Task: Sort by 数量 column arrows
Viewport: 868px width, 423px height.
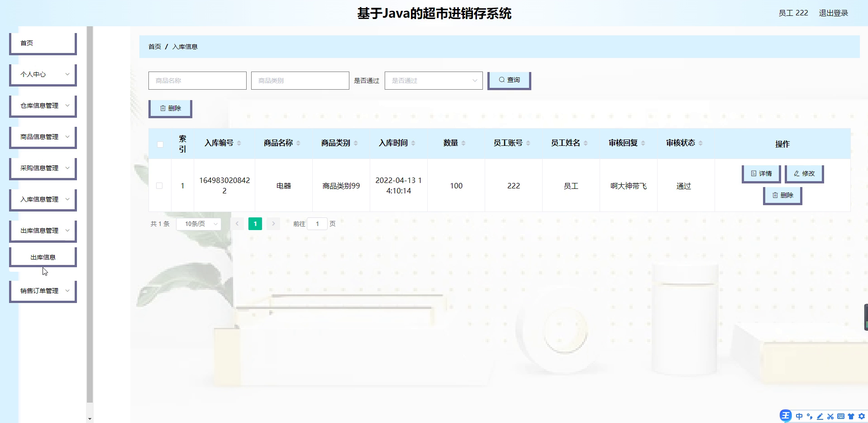Action: (463, 143)
